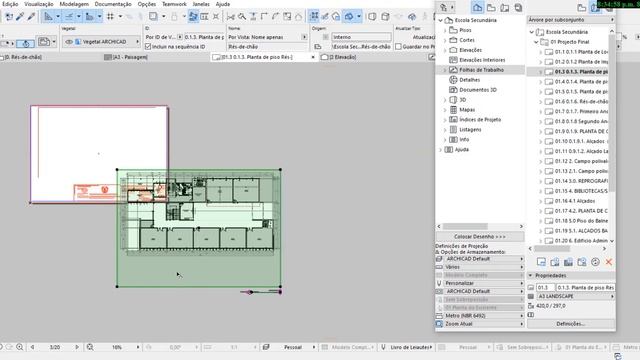Go to next layout arrow
Image resolution: width=640 pixels, height=360 pixels.
point(76,347)
